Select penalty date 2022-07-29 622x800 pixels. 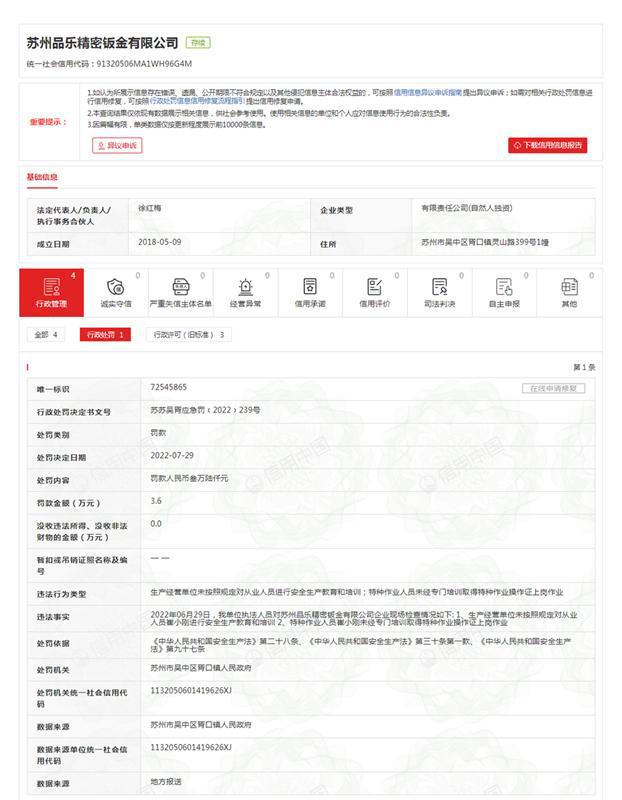pos(172,455)
